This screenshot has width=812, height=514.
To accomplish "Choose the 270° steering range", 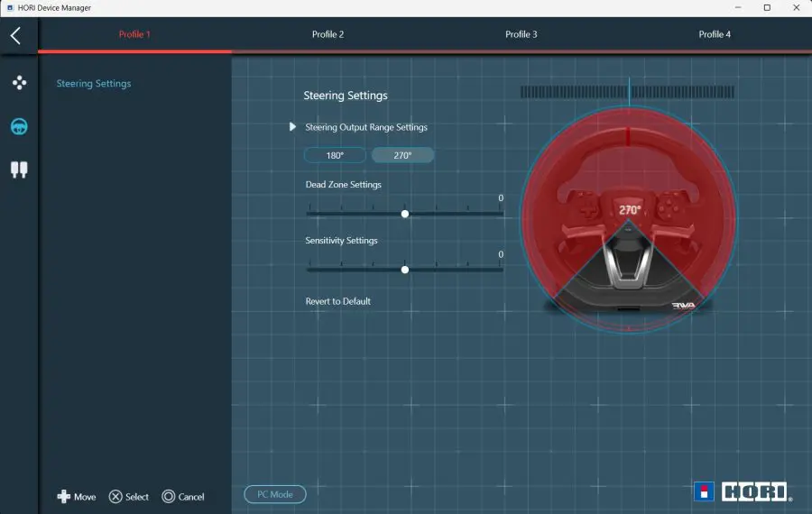I will tap(403, 155).
